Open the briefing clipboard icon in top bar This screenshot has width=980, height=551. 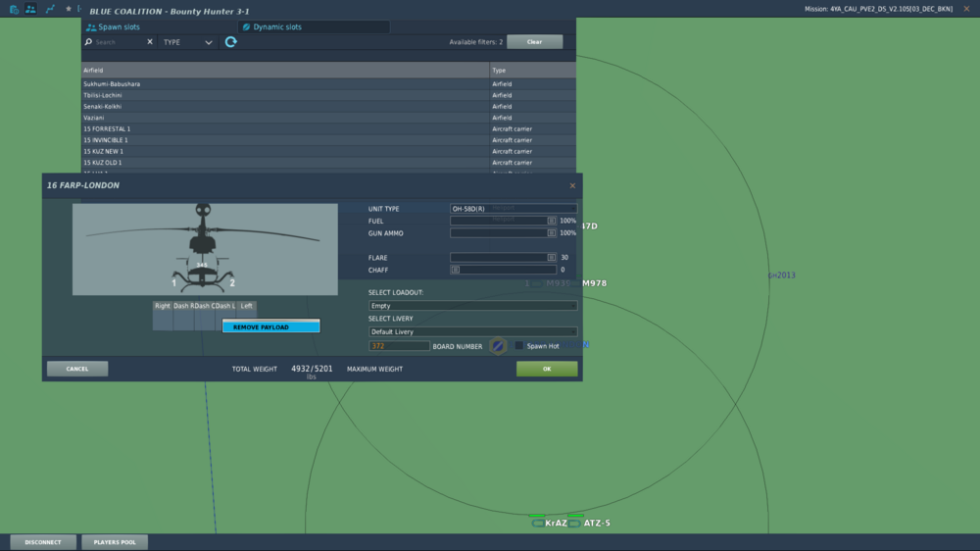(14, 10)
